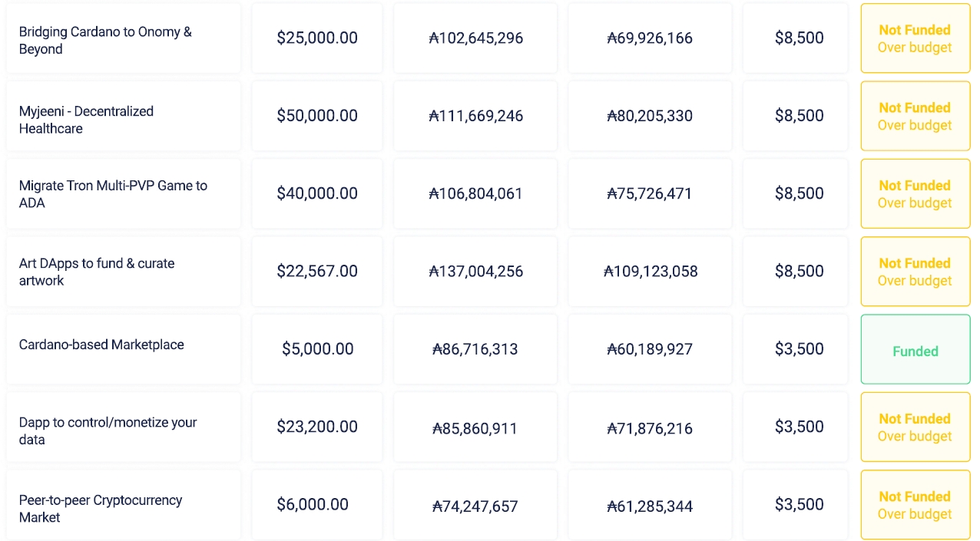Click Not Funded badge for Peer-to-peer Cryptocurrency Market
980x541 pixels.
pyautogui.click(x=915, y=505)
